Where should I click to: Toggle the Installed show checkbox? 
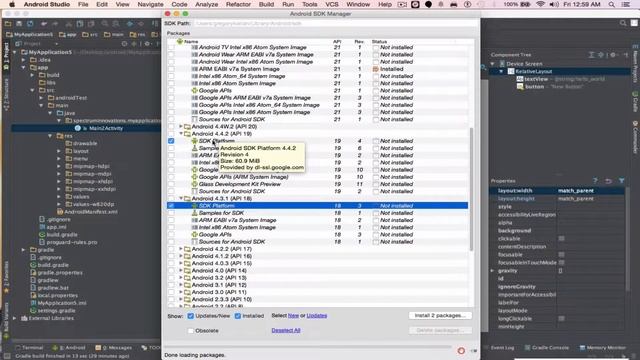pyautogui.click(x=238, y=316)
